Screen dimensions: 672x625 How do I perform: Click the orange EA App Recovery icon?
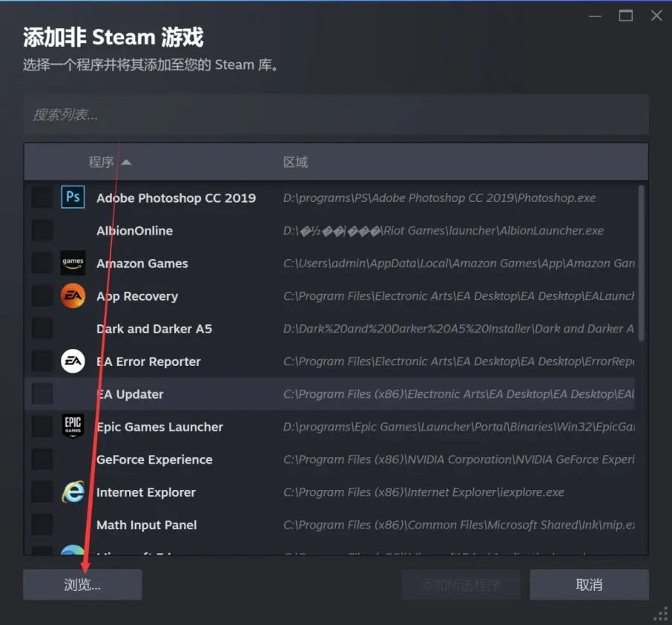coord(73,296)
